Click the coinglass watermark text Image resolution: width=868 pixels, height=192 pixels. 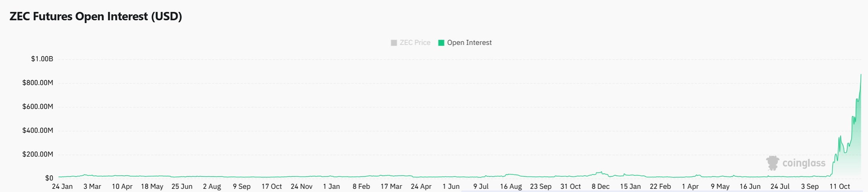[x=804, y=163]
